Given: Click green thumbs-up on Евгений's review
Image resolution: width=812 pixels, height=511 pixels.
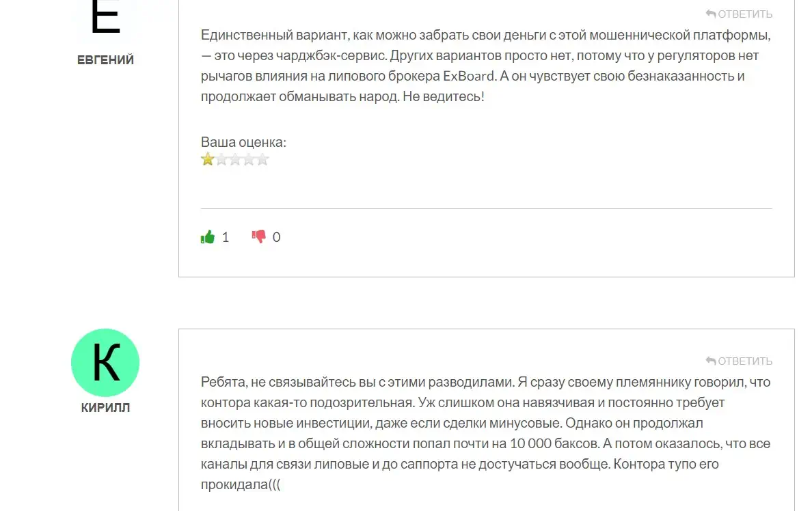Looking at the screenshot, I should coord(208,236).
